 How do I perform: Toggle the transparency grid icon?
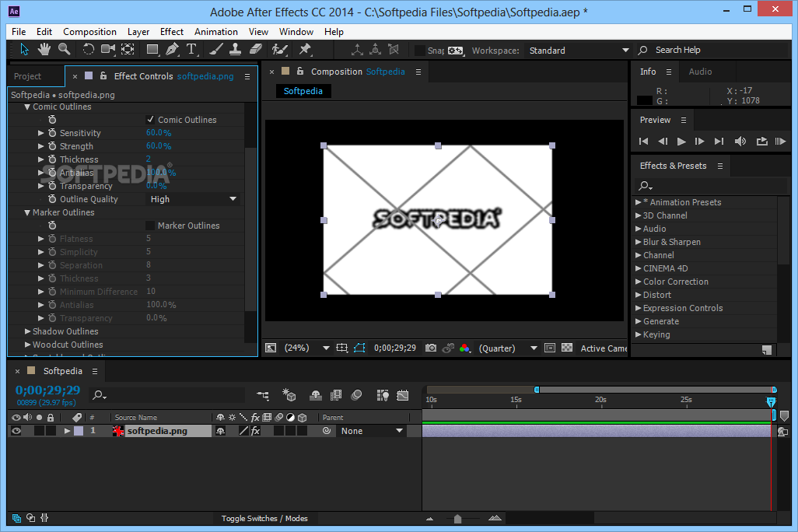tap(567, 348)
